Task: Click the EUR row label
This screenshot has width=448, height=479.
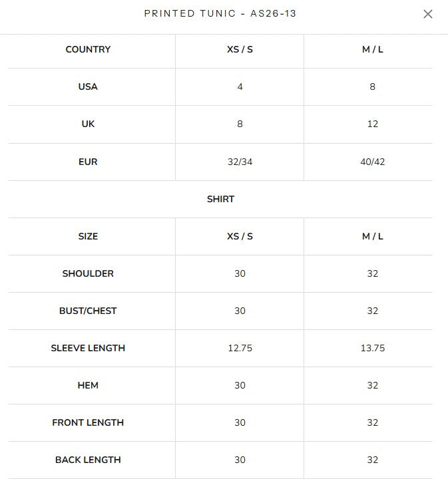Action: tap(88, 162)
